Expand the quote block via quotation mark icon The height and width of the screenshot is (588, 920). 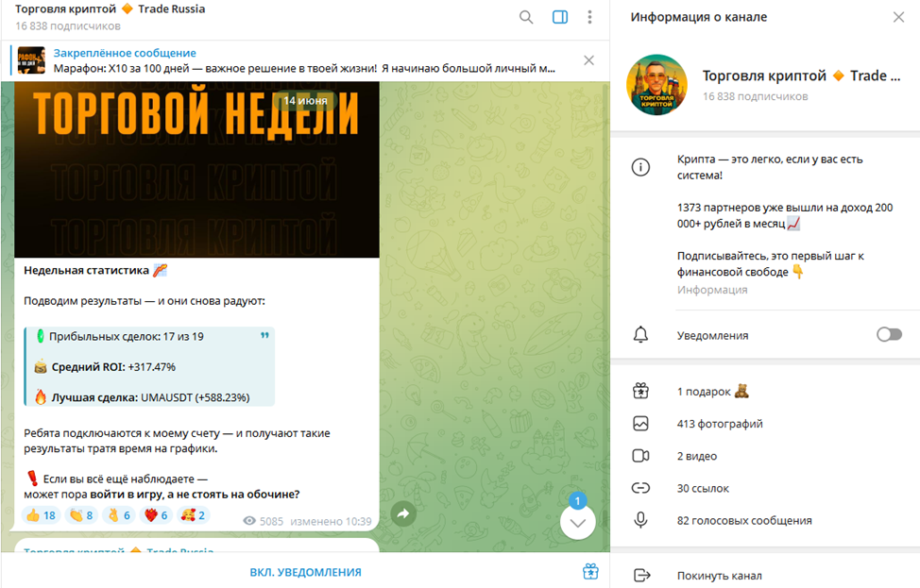click(x=264, y=335)
